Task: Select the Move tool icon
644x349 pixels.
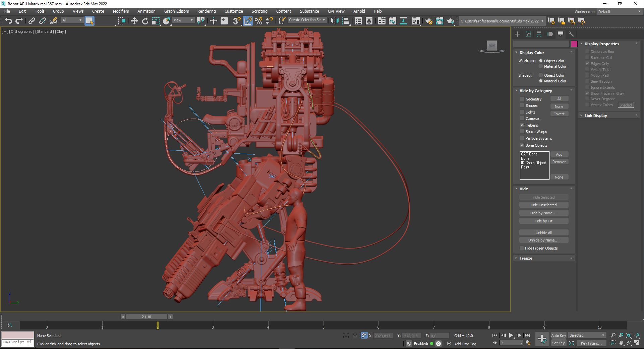Action: (134, 21)
